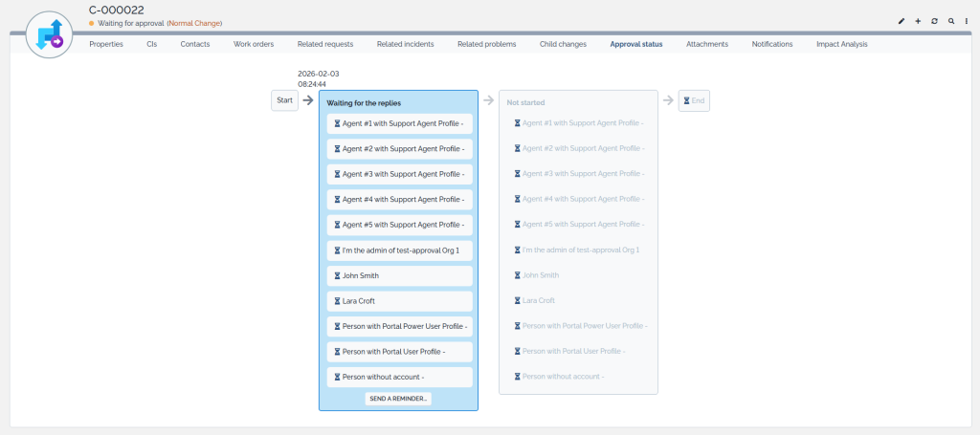This screenshot has height=435, width=980.
Task: Open the three-dot more actions menu
Action: pyautogui.click(x=967, y=21)
